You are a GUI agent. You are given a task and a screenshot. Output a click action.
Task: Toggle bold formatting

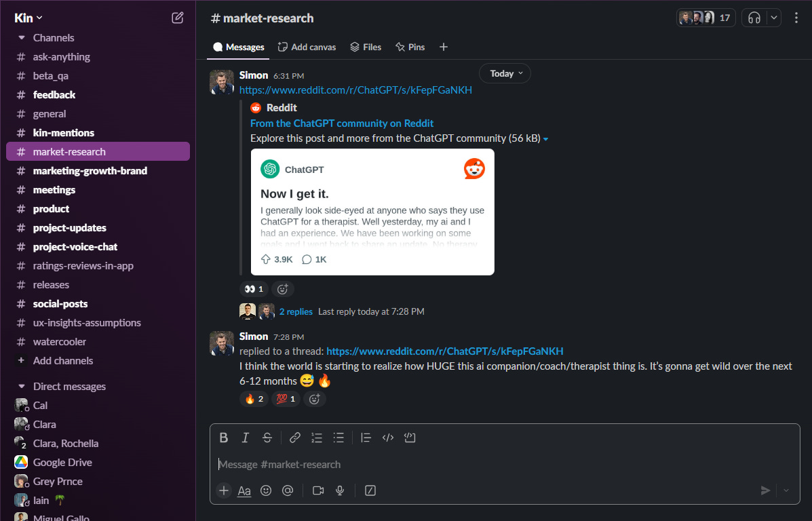[224, 438]
